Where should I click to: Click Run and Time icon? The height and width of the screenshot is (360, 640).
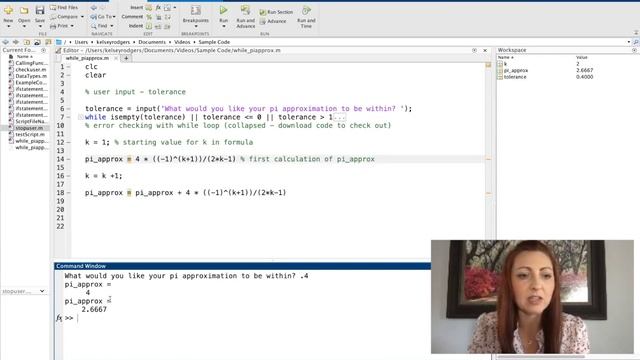(x=306, y=10)
